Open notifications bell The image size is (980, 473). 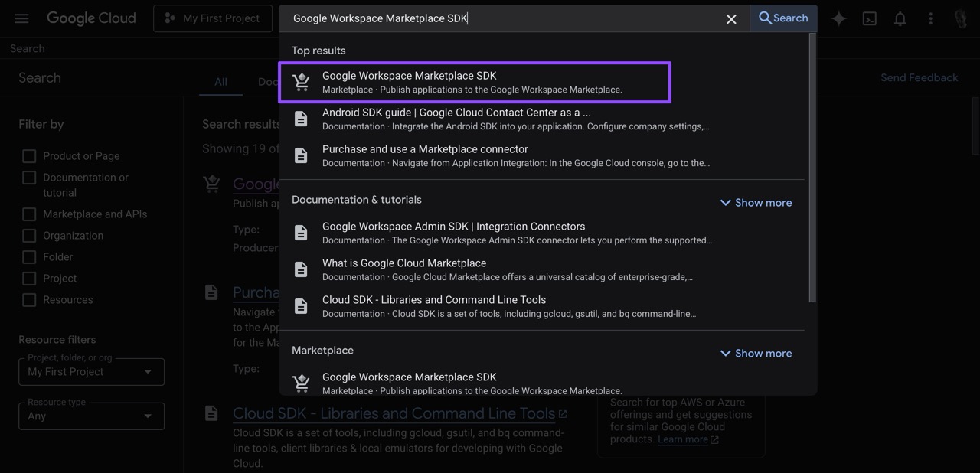click(x=900, y=18)
